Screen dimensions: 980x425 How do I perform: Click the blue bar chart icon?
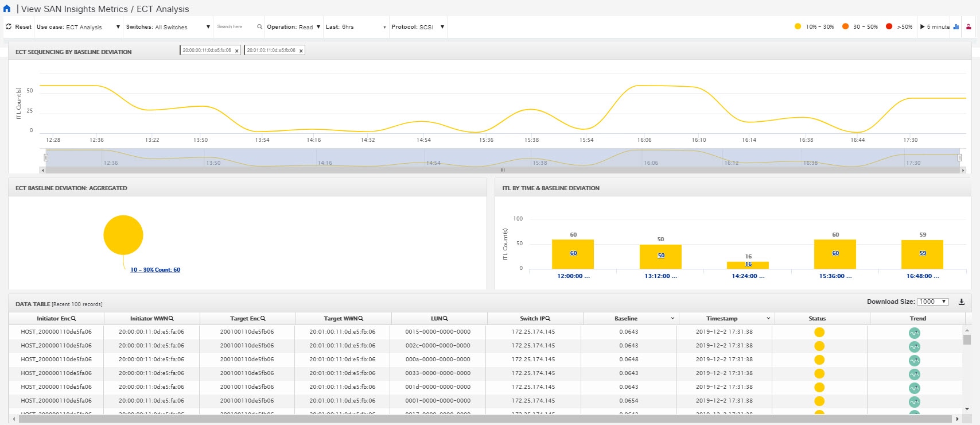coord(956,27)
